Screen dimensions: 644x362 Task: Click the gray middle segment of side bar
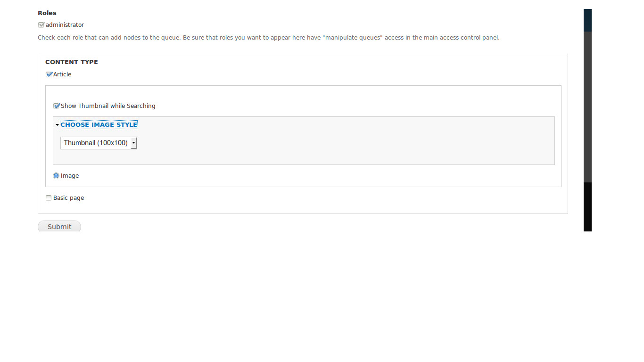point(587,107)
